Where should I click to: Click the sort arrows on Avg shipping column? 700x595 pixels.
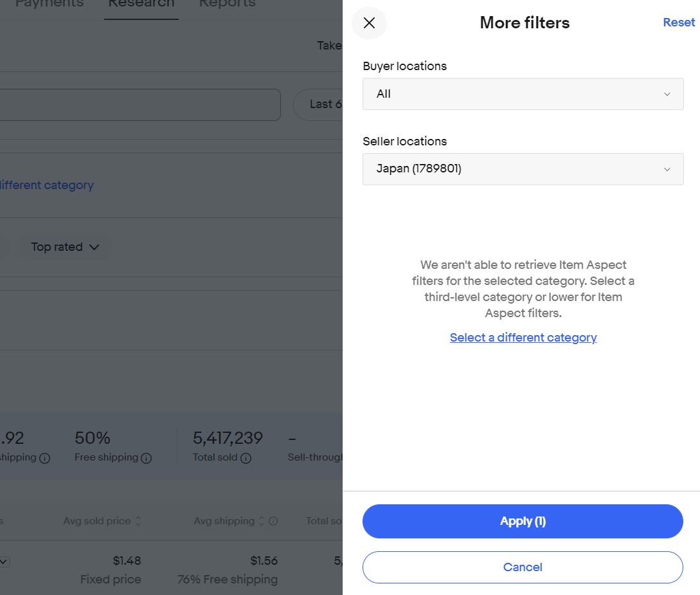pyautogui.click(x=261, y=522)
